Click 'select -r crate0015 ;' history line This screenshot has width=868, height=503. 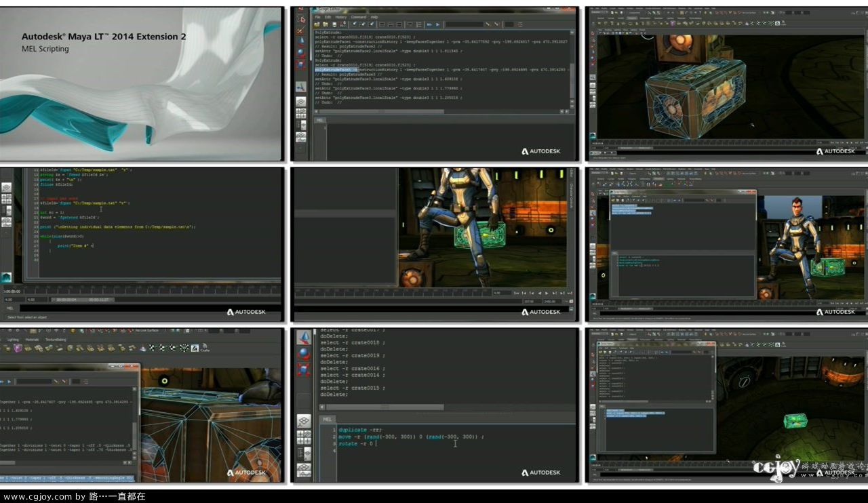(x=352, y=388)
